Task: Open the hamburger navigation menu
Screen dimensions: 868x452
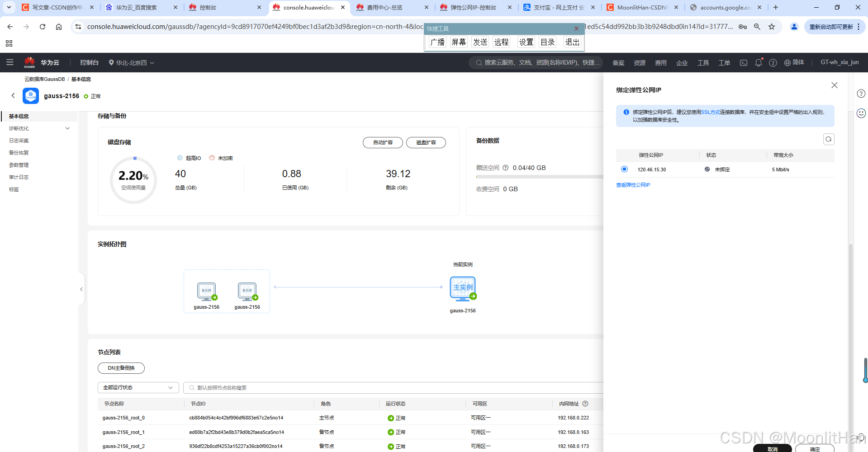Action: point(9,62)
